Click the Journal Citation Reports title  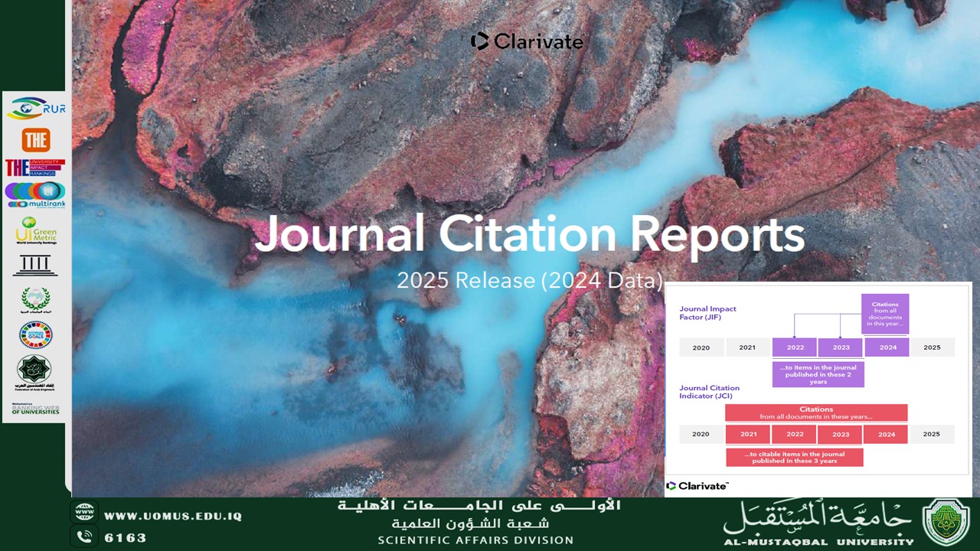tap(529, 234)
